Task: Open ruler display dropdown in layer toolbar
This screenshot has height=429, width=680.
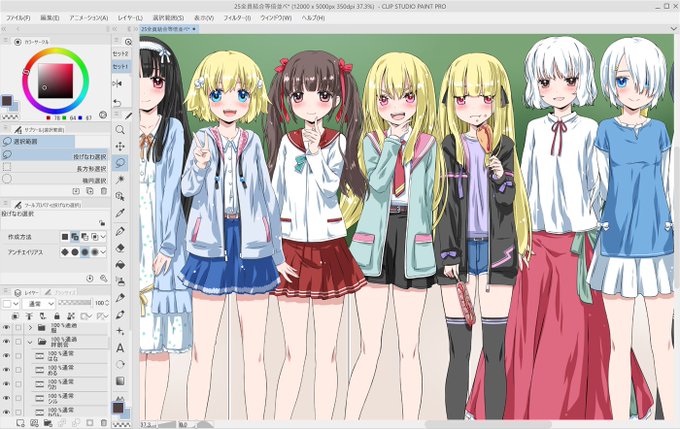Action: 102,316
